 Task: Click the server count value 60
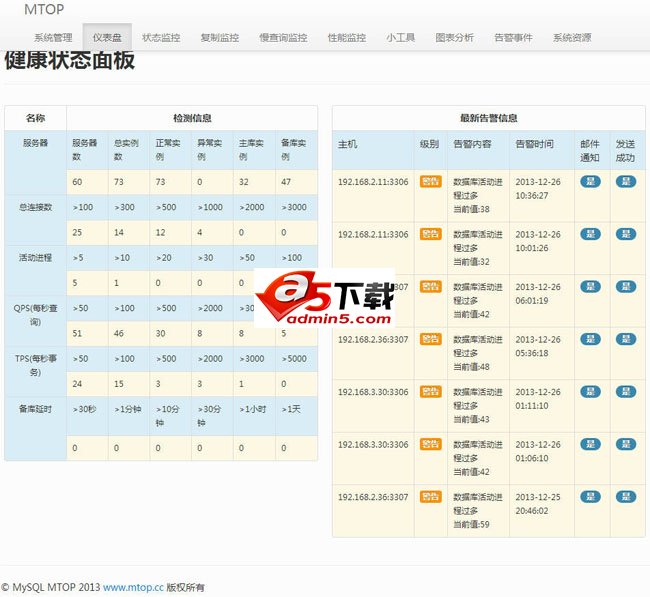(x=77, y=182)
